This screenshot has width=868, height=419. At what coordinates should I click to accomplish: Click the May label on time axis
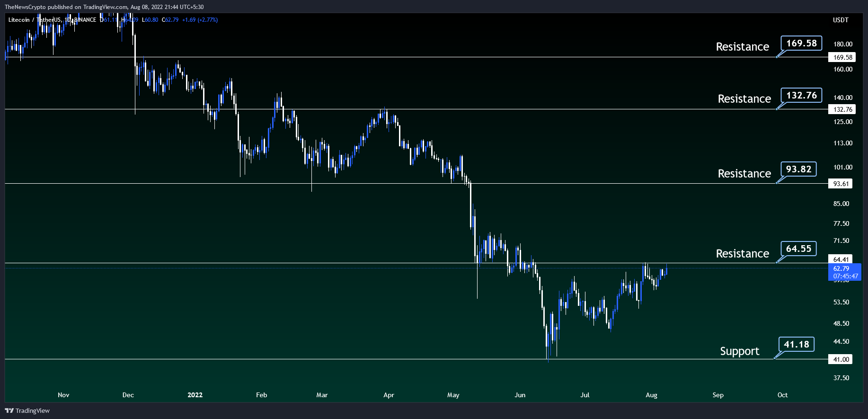coord(453,395)
